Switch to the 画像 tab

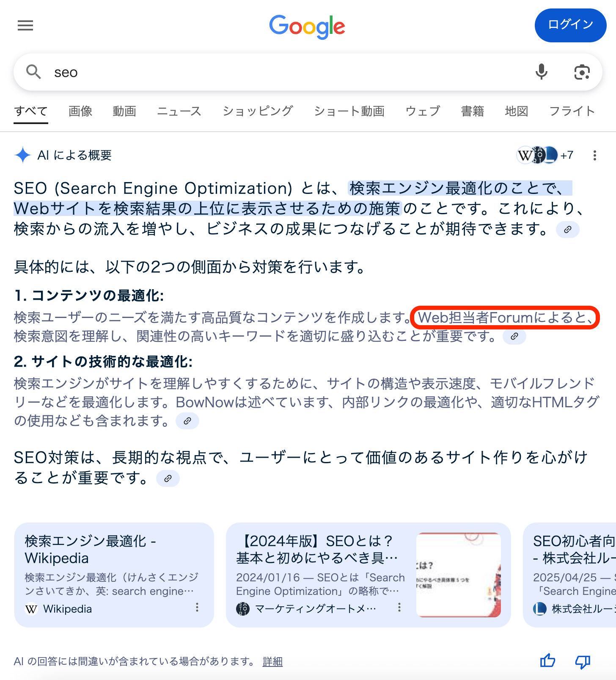[x=80, y=111]
